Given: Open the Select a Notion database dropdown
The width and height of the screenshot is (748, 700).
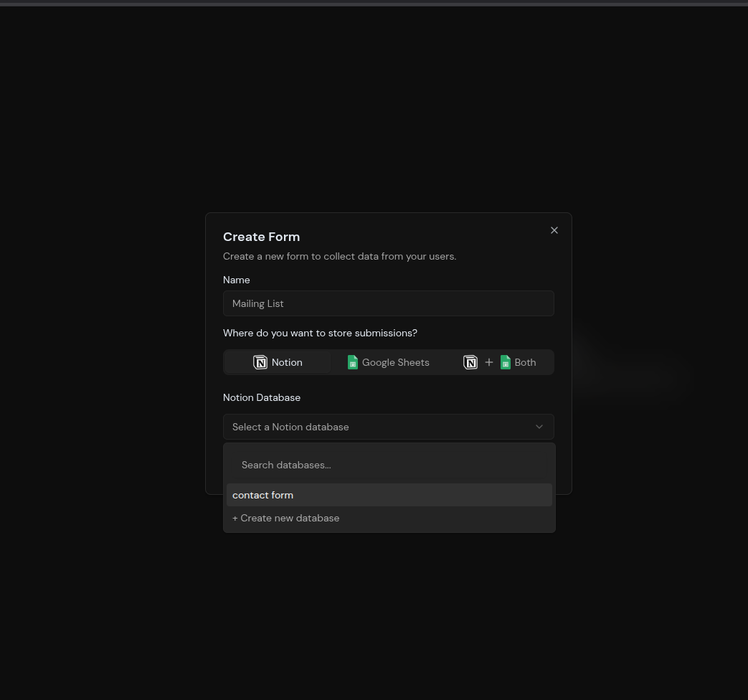Looking at the screenshot, I should coord(388,427).
